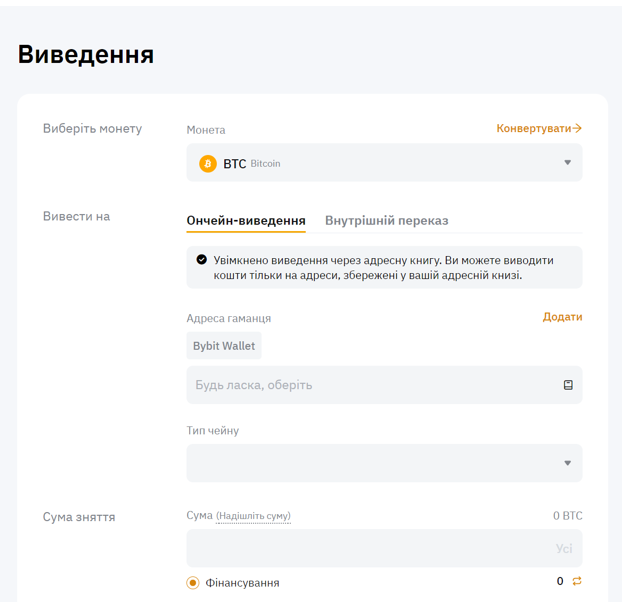Click the Додати link

(562, 317)
